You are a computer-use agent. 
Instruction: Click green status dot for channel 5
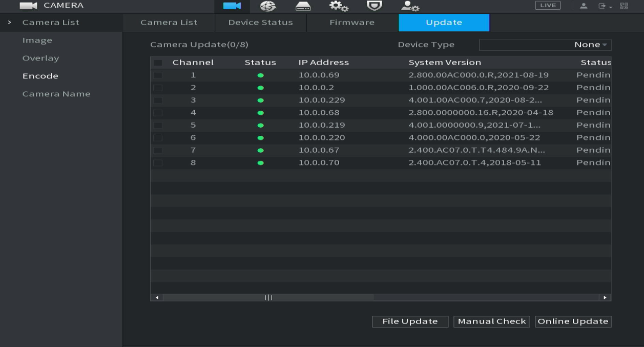(260, 125)
